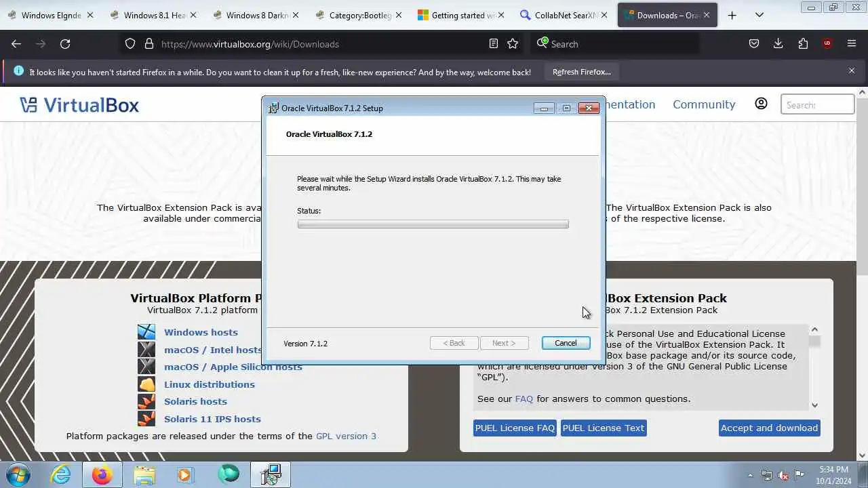Switch to Firefox in the taskbar
The width and height of the screenshot is (868, 488).
[x=102, y=474]
